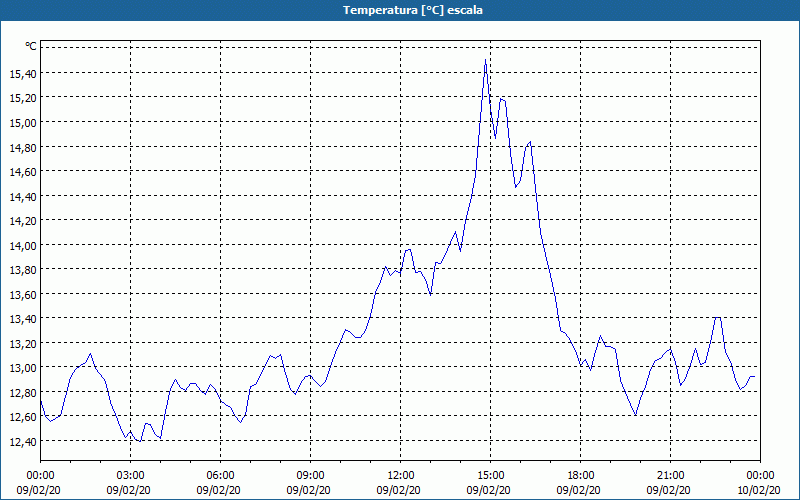The height and width of the screenshot is (500, 800).
Task: Select the 12,40 y-axis value
Action: tap(23, 441)
